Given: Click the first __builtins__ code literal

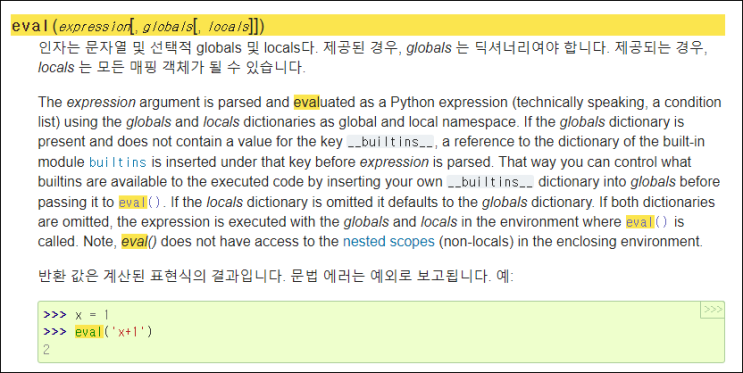Looking at the screenshot, I should click(390, 142).
